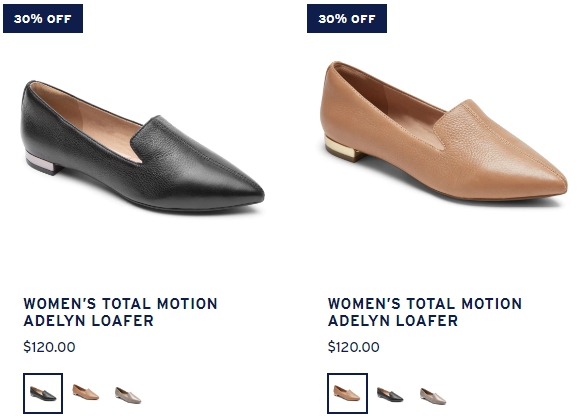Open the tan Adelyn Loafer product image
Image resolution: width=586 pixels, height=419 pixels.
[x=444, y=131]
